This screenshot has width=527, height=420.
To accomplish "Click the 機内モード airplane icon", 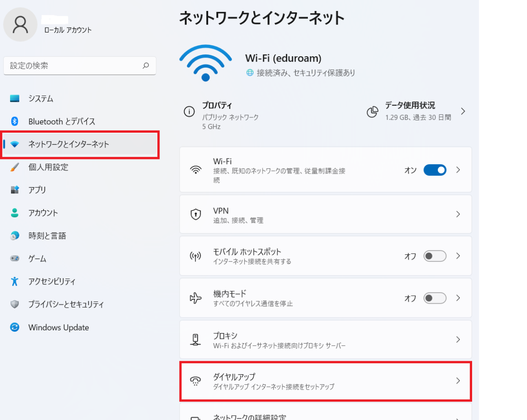I will tap(195, 298).
